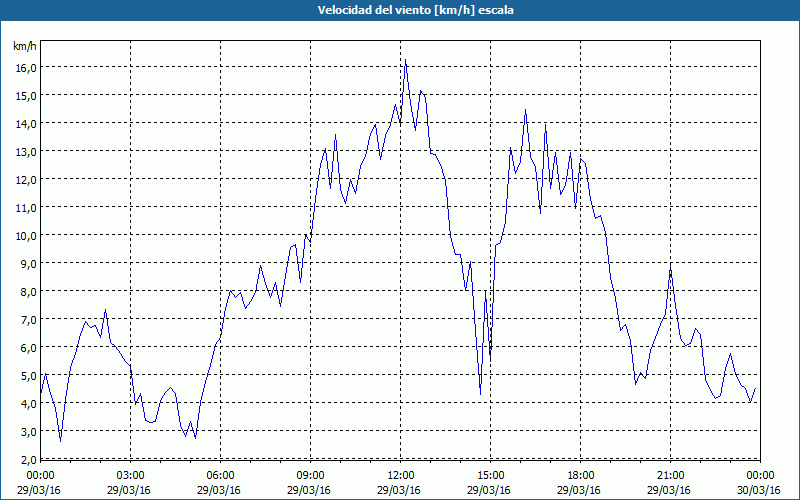Click the 8,0 y-axis value

point(29,291)
